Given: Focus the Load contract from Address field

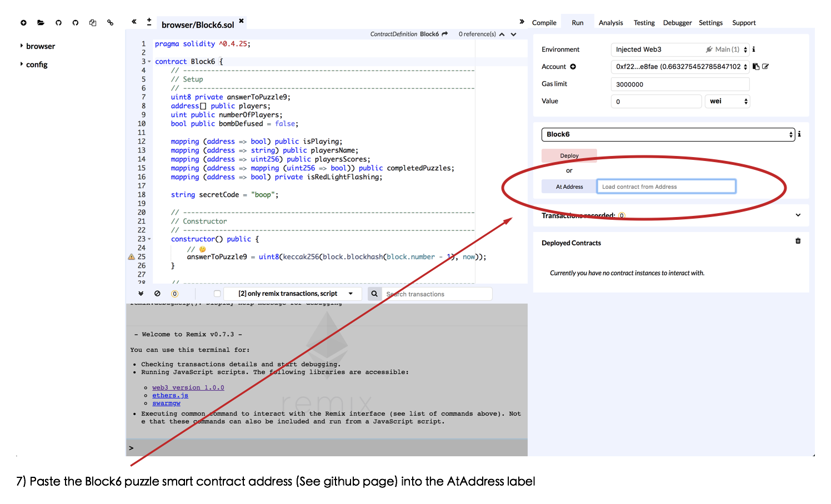Looking at the screenshot, I should pyautogui.click(x=667, y=187).
